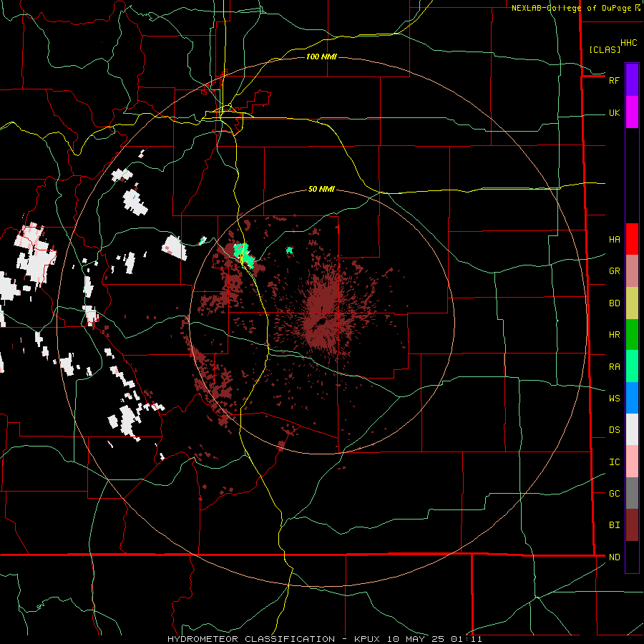Click the WS legend label
The height and width of the screenshot is (644, 644).
[x=614, y=399]
